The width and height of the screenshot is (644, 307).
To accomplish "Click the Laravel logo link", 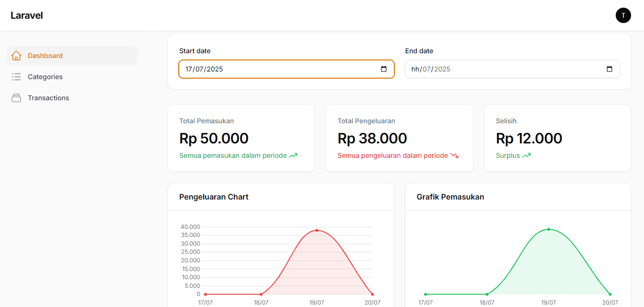I will (x=27, y=15).
